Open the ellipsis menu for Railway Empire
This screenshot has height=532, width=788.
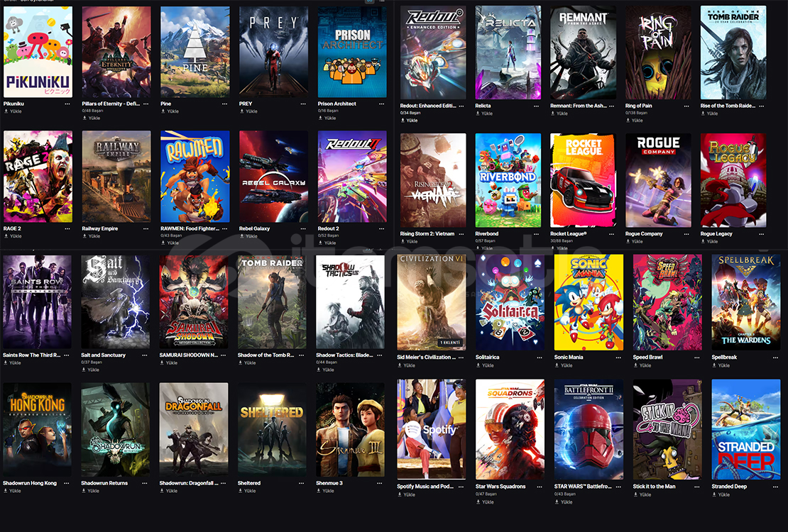point(146,228)
